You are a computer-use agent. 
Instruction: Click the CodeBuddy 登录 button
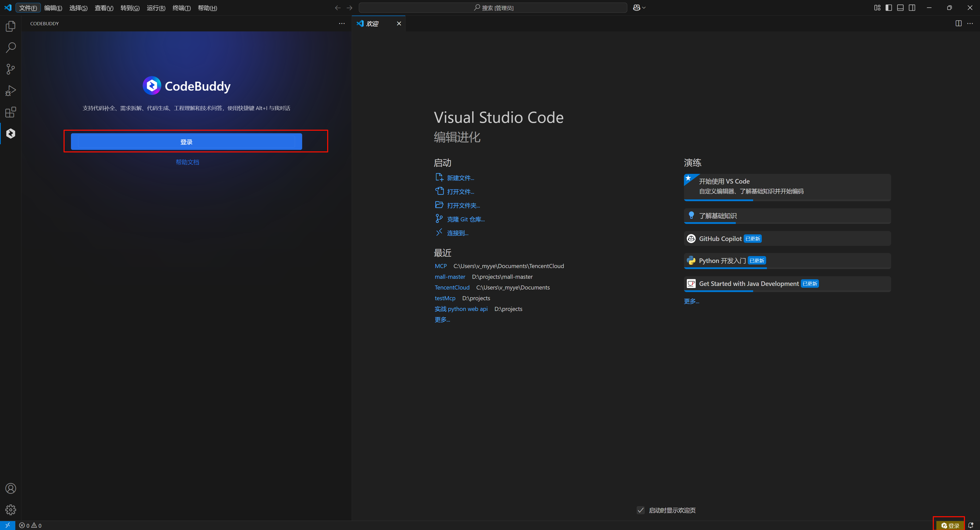[187, 141]
